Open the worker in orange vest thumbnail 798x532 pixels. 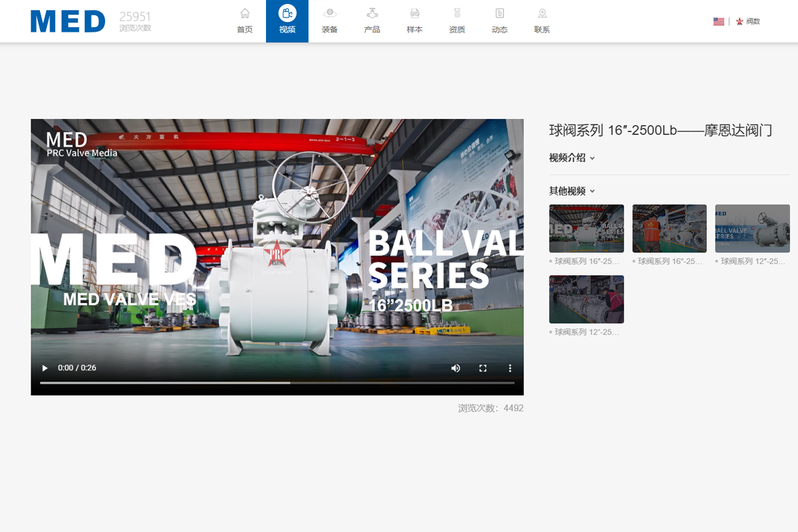pos(669,228)
